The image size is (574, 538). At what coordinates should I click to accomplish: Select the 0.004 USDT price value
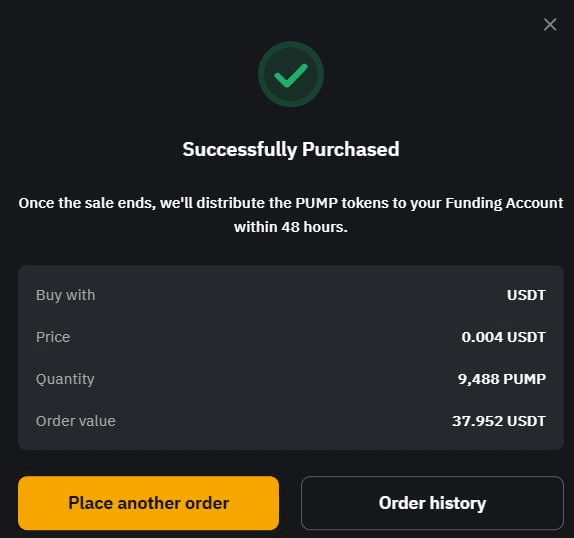(503, 337)
